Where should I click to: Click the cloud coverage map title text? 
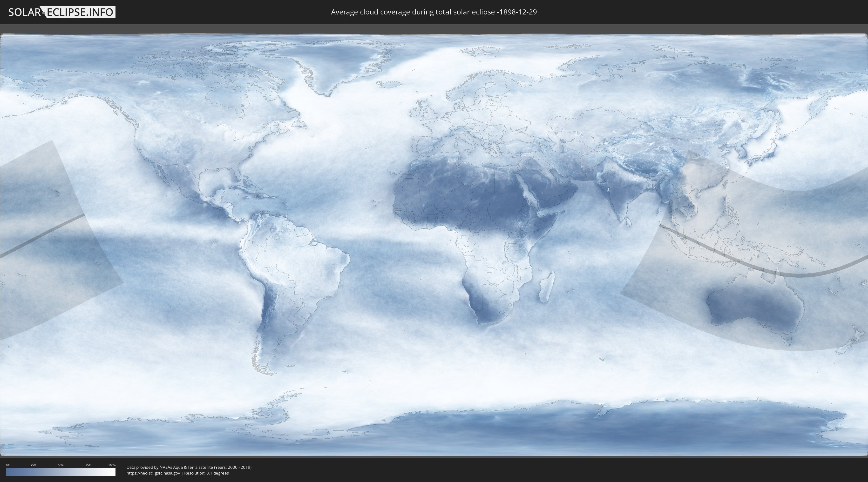[434, 12]
